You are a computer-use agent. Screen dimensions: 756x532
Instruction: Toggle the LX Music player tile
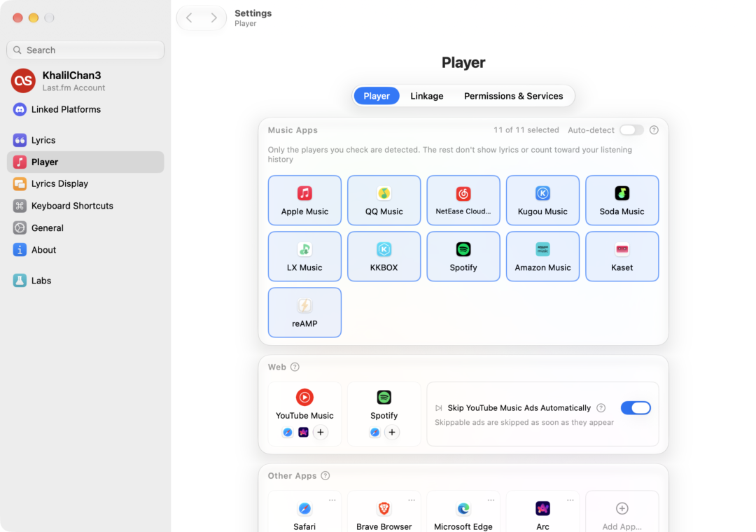pos(304,256)
